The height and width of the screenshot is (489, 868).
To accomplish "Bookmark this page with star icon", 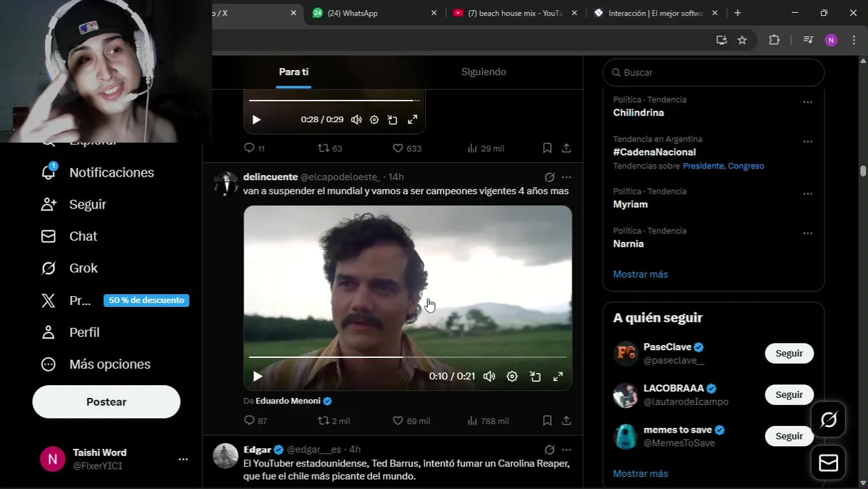I will [x=742, y=40].
